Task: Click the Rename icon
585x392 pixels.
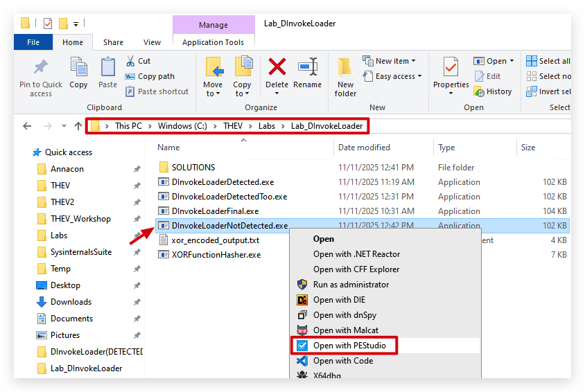Action: 308,67
